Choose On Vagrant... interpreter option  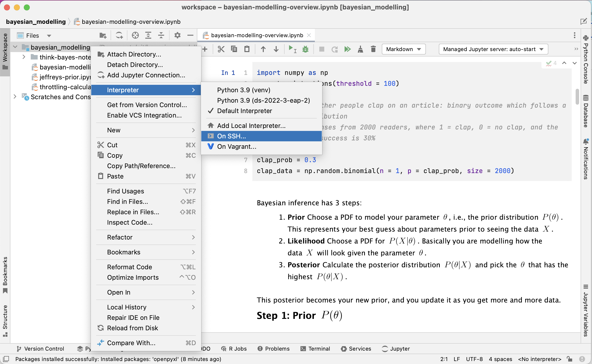click(x=262, y=147)
